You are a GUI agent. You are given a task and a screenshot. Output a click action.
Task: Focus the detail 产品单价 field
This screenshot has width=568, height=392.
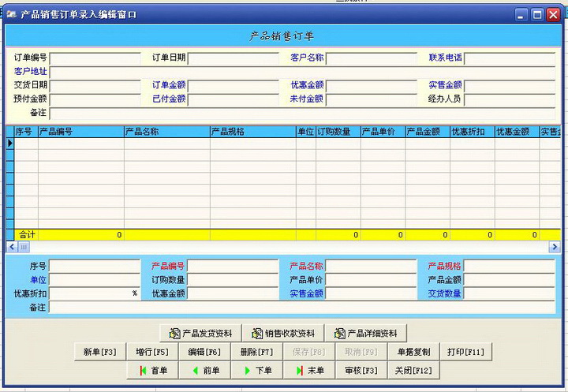pyautogui.click(x=371, y=280)
